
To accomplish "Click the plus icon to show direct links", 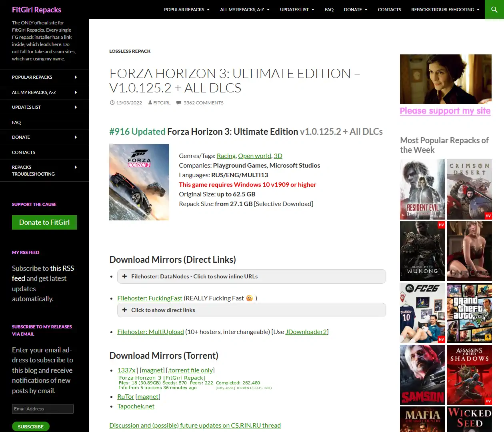I will [x=124, y=310].
